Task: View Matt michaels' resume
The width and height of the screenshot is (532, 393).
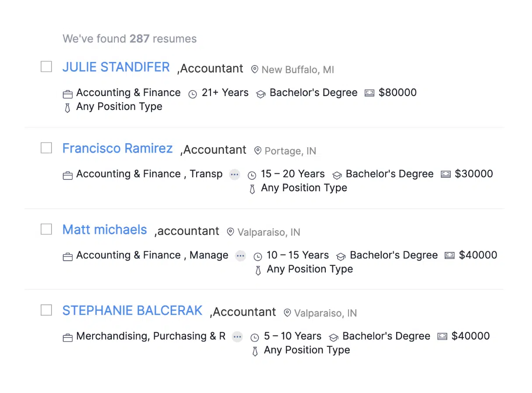Action: [x=104, y=230]
